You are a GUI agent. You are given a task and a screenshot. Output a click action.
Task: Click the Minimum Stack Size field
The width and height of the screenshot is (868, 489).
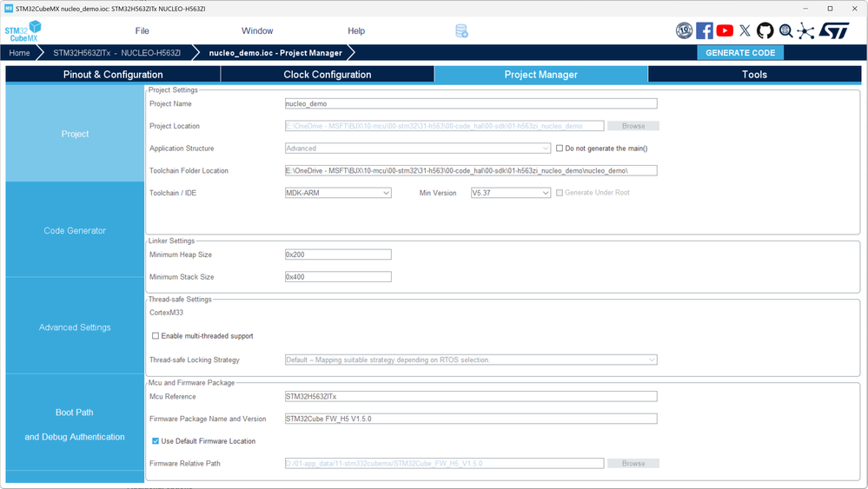click(338, 276)
